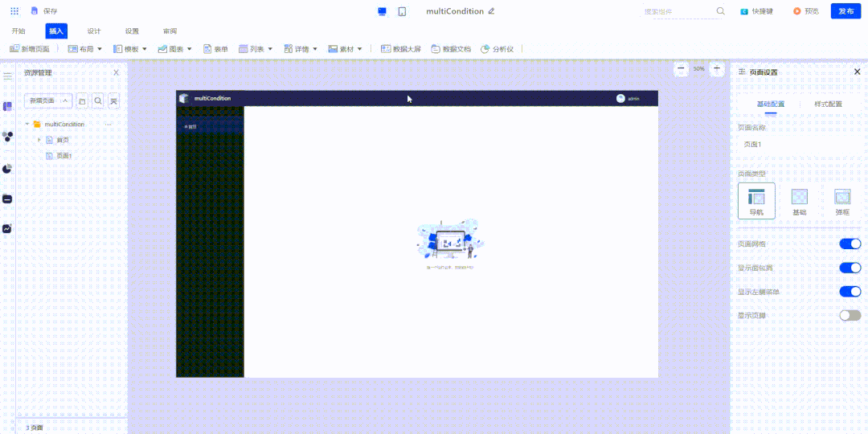
Task: Open the pie chart icon in left rail
Action: [x=7, y=168]
